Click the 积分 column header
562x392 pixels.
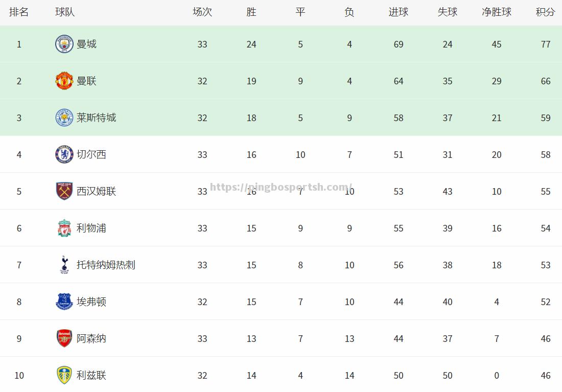pyautogui.click(x=546, y=12)
